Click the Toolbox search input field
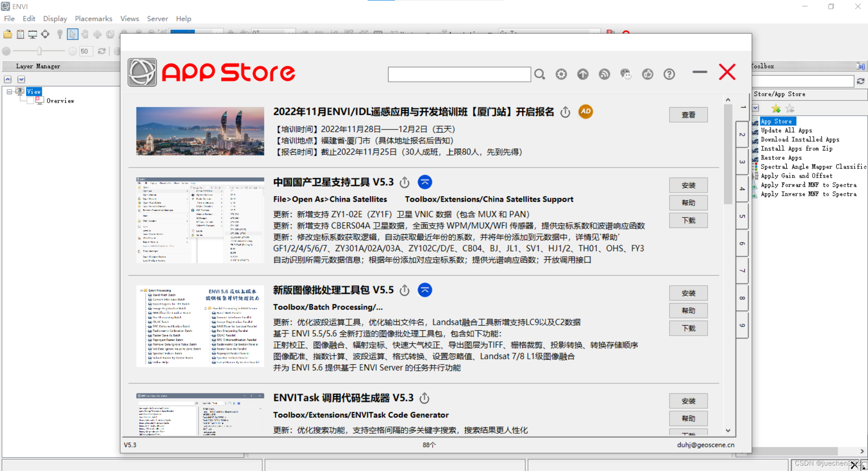The image size is (868, 471). pyautogui.click(x=803, y=81)
